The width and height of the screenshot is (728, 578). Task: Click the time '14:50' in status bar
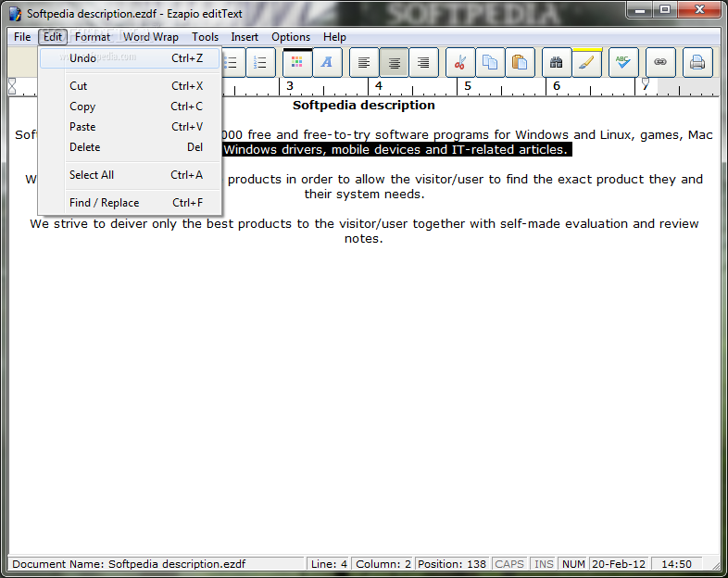676,564
